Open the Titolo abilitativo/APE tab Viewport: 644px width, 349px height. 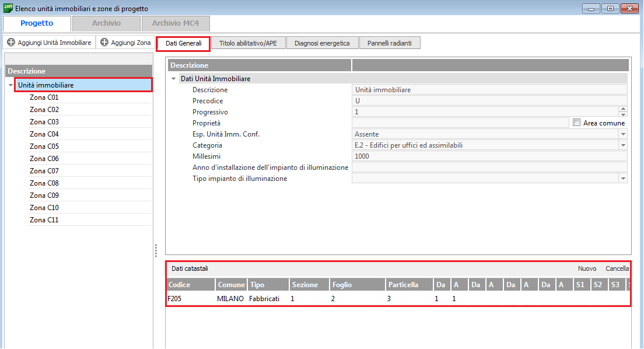[x=248, y=43]
